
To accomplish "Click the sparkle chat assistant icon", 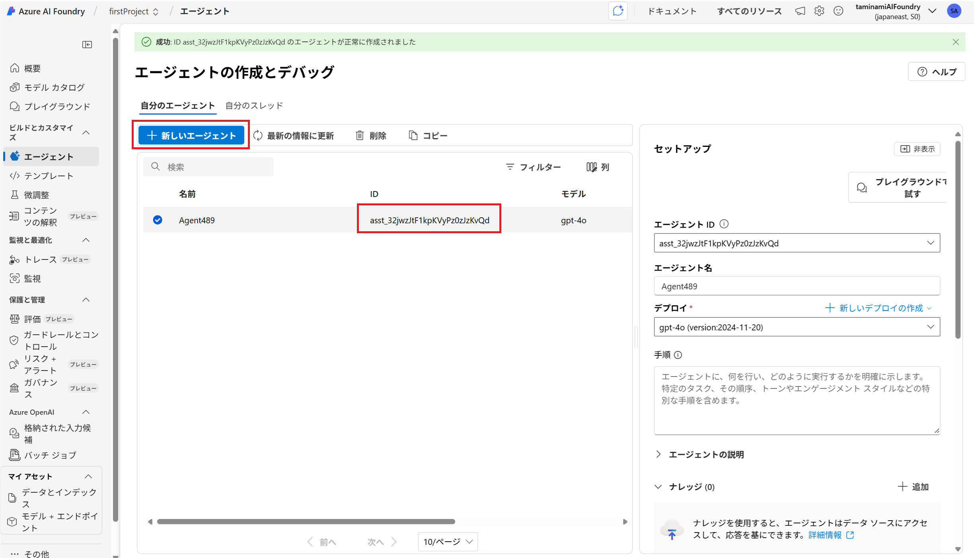I will coord(618,11).
